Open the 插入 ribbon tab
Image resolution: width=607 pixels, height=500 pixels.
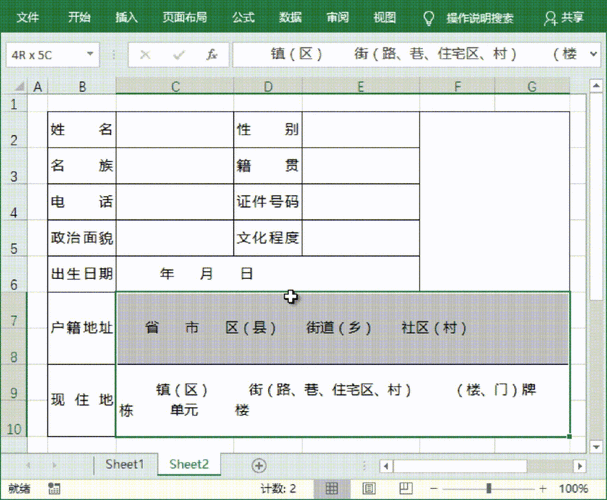click(x=126, y=17)
